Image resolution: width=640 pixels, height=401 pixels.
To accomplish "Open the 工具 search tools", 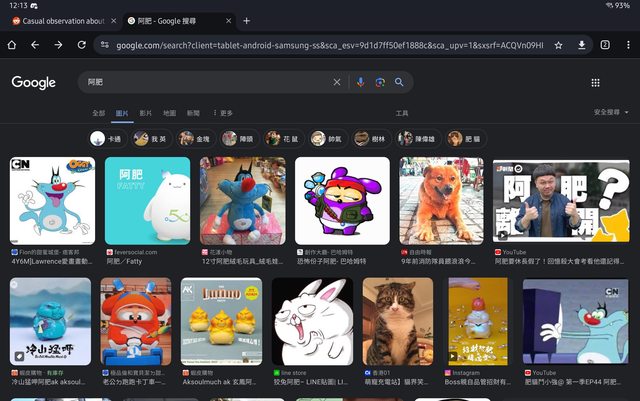I will pos(402,113).
